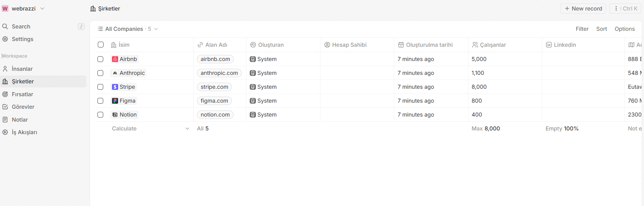Go to Görevler in sidebar

click(x=43, y=107)
